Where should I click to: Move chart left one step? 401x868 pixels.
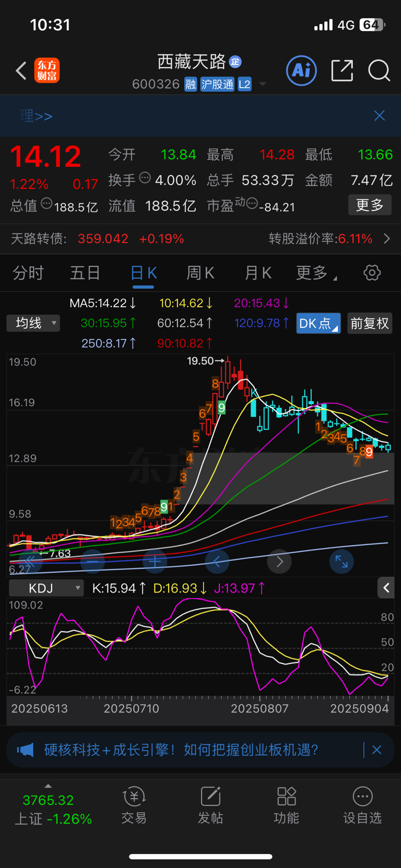(x=217, y=562)
